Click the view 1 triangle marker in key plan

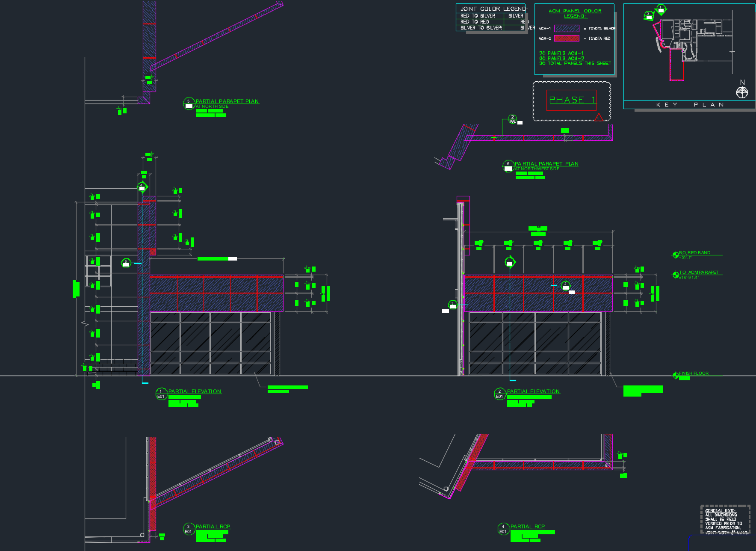point(661,9)
